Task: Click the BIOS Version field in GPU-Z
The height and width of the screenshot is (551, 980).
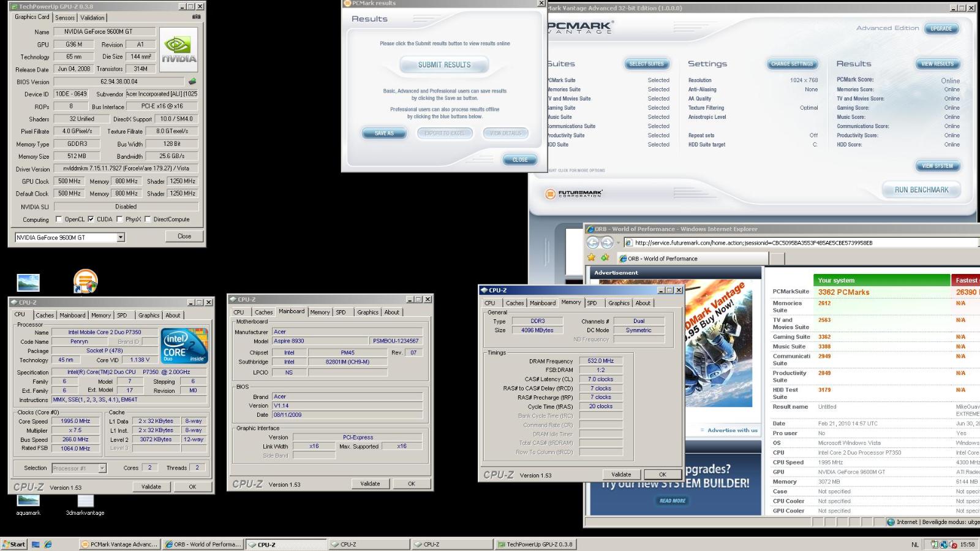Action: 119,81
